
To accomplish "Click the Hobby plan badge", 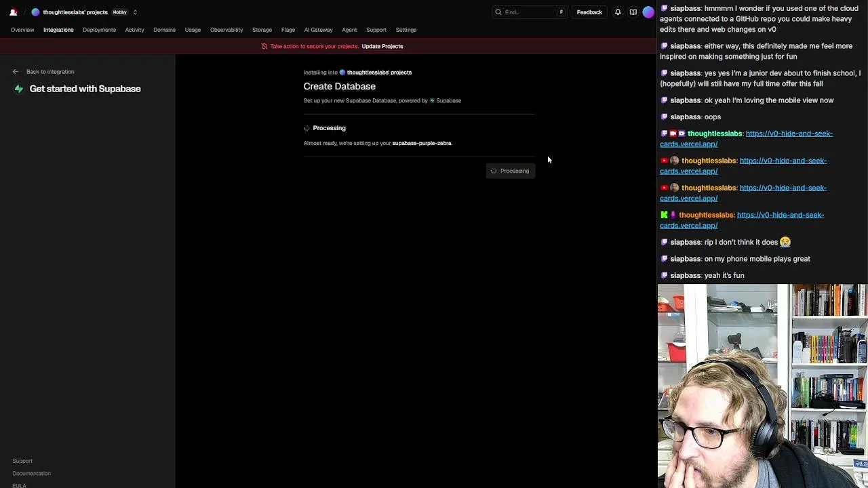I will [119, 12].
